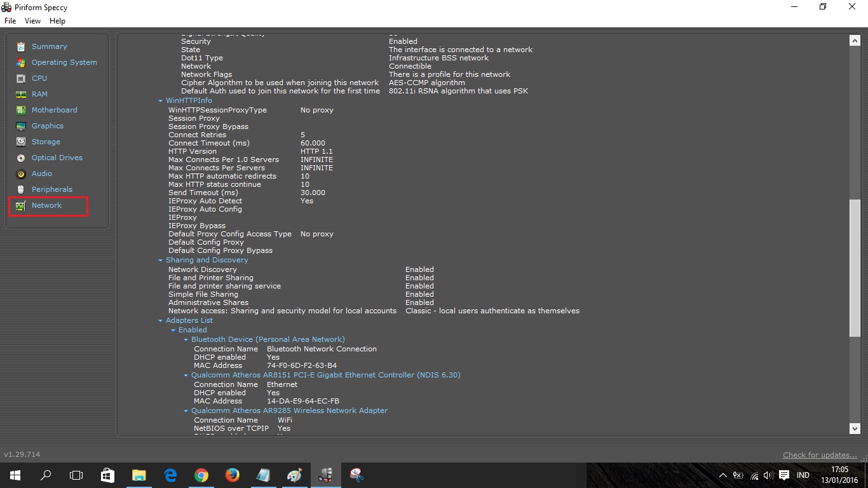Viewport: 868px width, 488px height.
Task: Open the Network section icon
Action: (21, 205)
